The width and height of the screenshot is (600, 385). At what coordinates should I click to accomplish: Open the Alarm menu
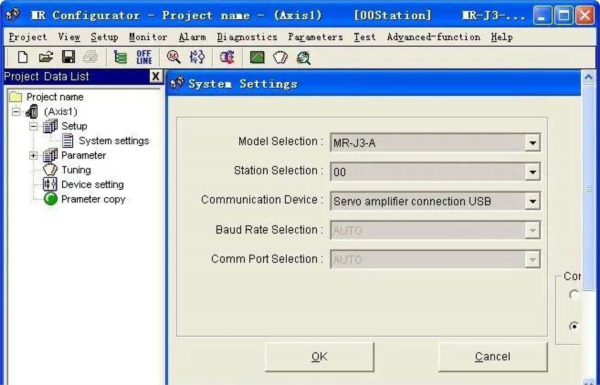[192, 37]
